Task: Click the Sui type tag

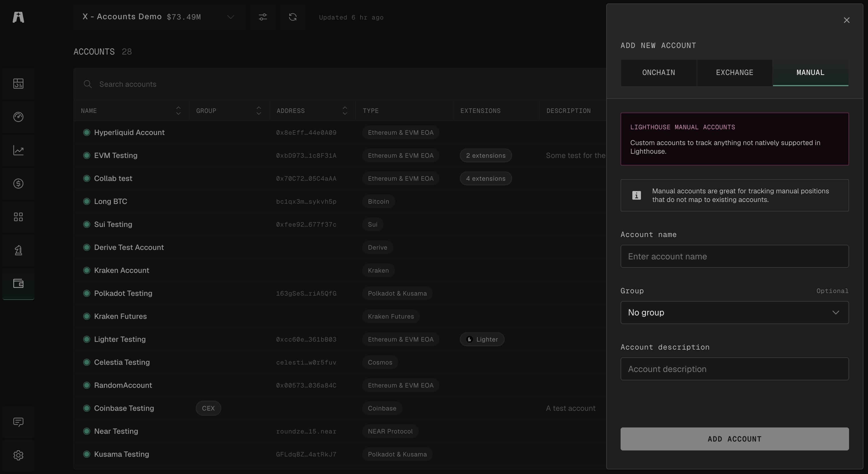Action: click(373, 225)
